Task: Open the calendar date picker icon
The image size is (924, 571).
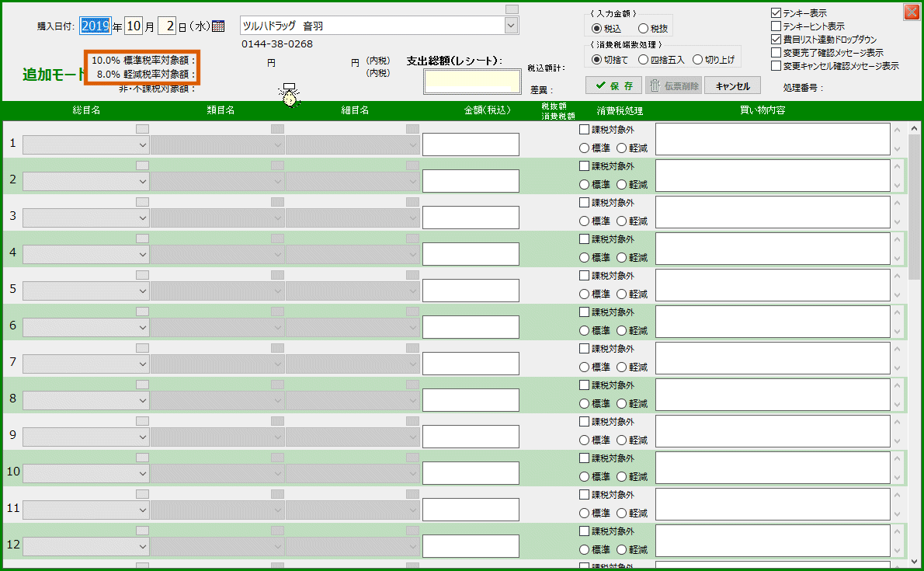Action: click(217, 25)
